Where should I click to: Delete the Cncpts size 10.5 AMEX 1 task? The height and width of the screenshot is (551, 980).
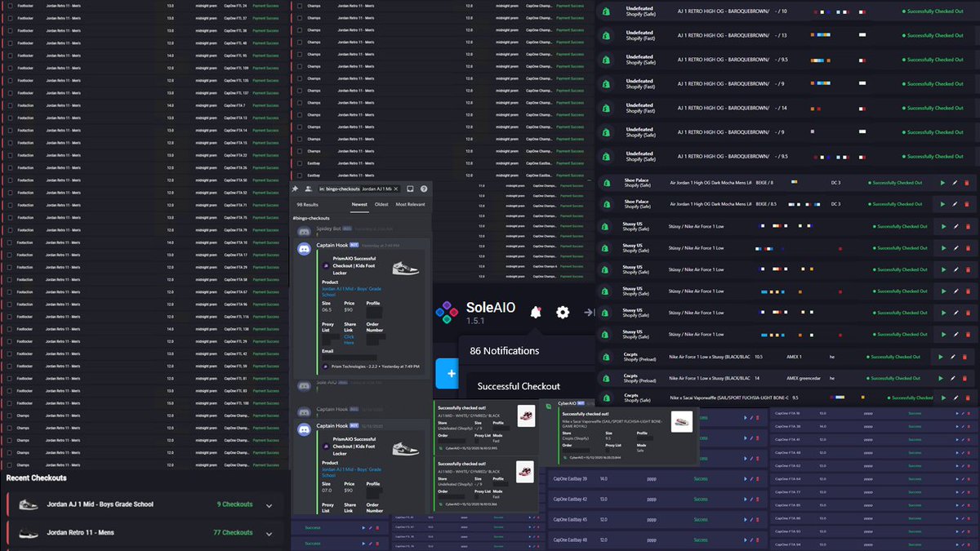966,357
